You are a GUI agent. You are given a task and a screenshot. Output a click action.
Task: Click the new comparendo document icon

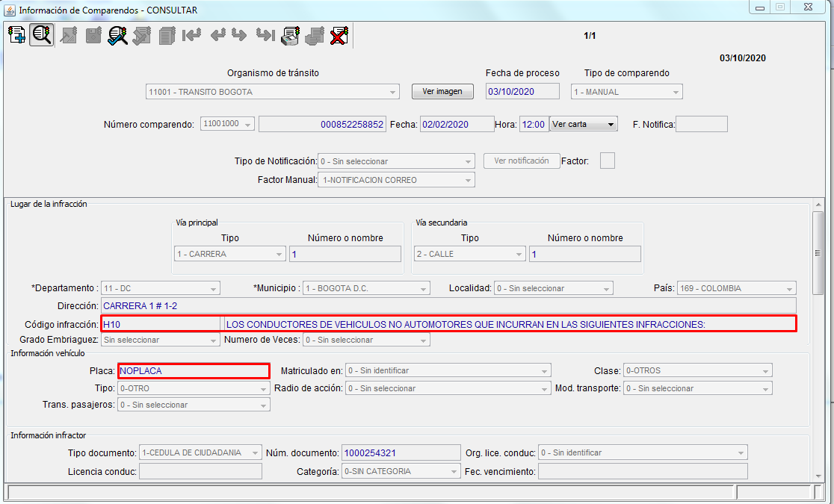click(16, 35)
